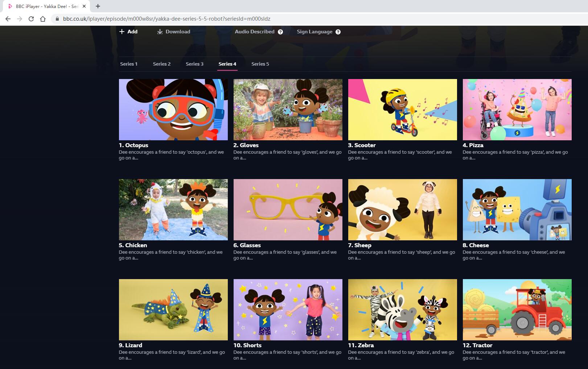Click the '9. Lizard' episode title
The width and height of the screenshot is (588, 369).
(x=131, y=345)
